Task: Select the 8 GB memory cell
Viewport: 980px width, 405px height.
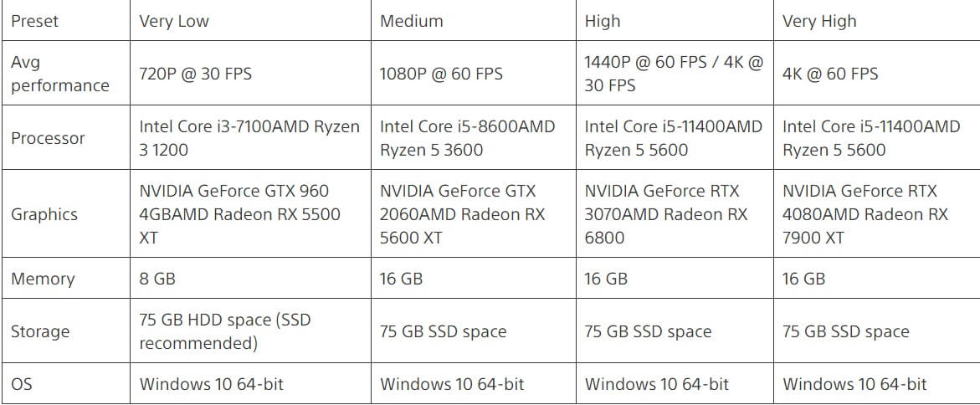Action: point(250,278)
